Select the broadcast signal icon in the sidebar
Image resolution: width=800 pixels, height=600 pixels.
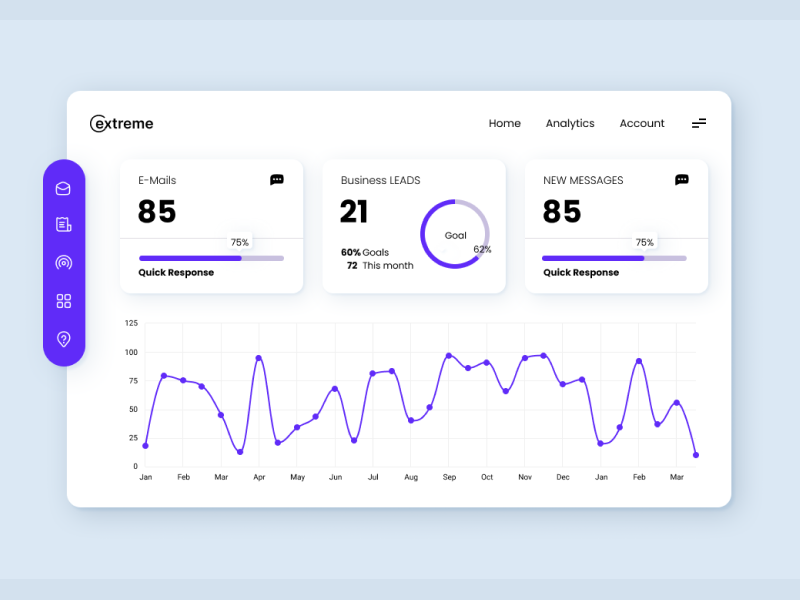(63, 263)
